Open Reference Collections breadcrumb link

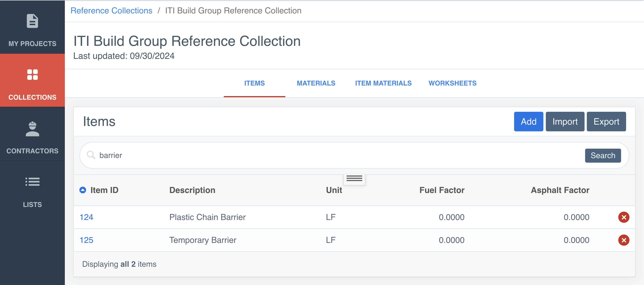[111, 11]
